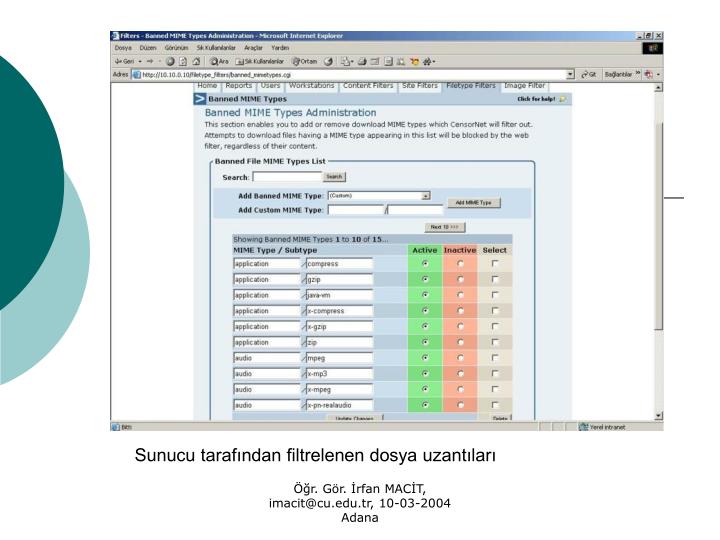Tick Select checkbox for application/zip

pyautogui.click(x=495, y=342)
